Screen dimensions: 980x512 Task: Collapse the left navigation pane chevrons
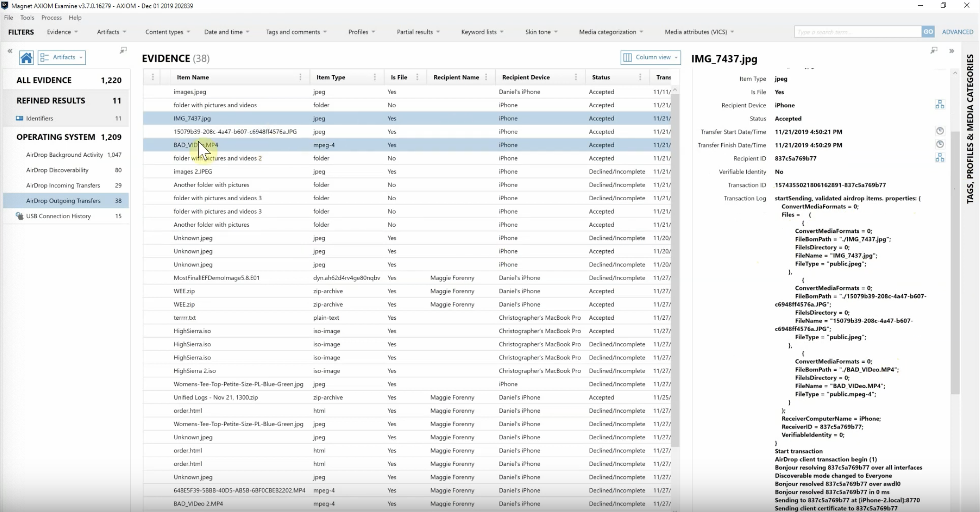(10, 51)
